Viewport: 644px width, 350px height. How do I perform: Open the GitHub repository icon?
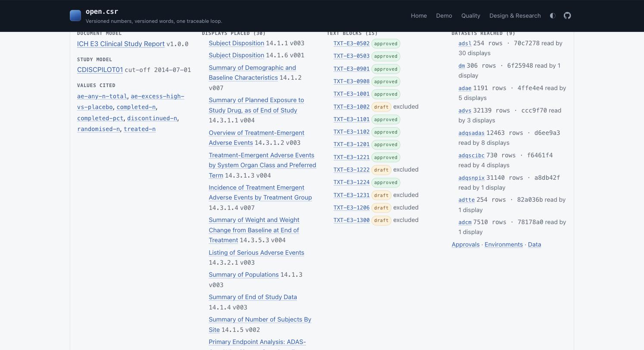(567, 16)
